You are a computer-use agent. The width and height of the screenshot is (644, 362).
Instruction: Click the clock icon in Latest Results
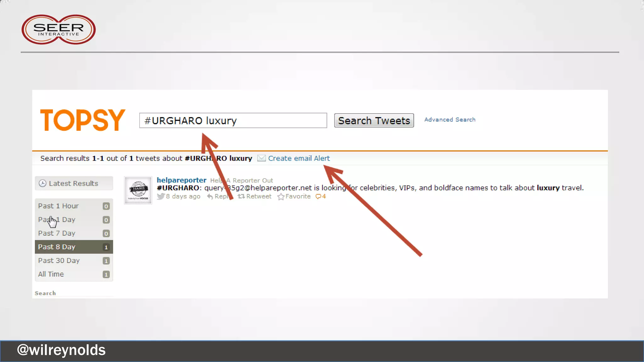[42, 183]
